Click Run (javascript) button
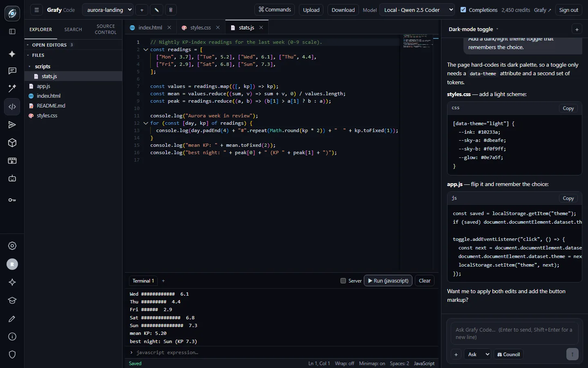 (388, 281)
